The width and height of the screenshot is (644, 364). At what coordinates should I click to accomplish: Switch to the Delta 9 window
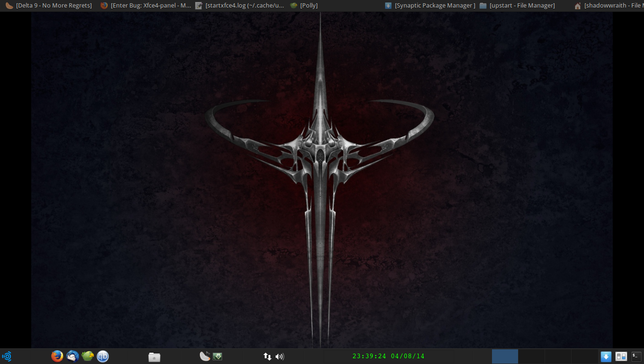49,6
